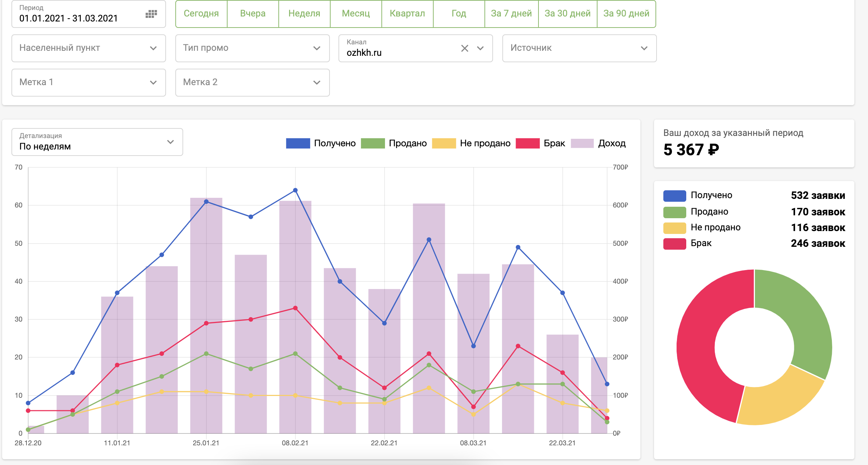Click the Год period button
Viewport: 868px width, 465px height.
pyautogui.click(x=458, y=14)
